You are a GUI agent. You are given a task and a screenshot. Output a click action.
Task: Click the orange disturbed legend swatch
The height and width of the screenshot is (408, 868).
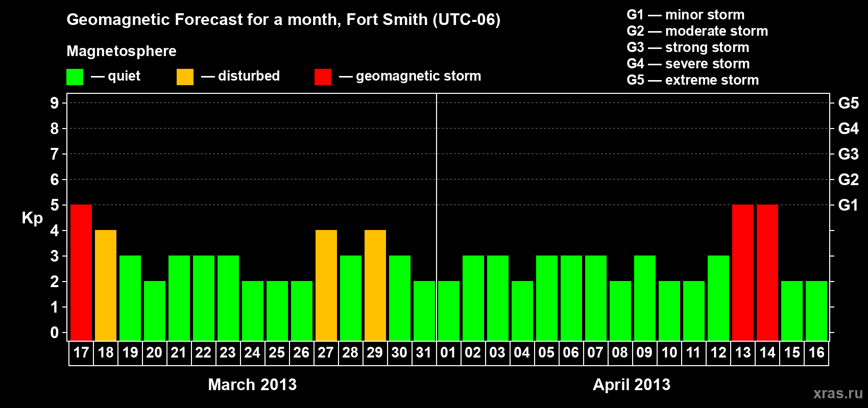pos(185,77)
